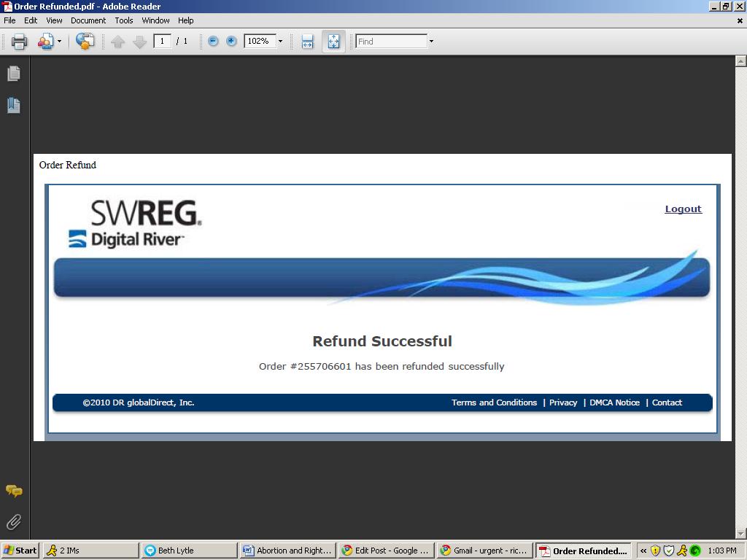The width and height of the screenshot is (747, 560).
Task: Click the Logout link
Action: coord(683,209)
